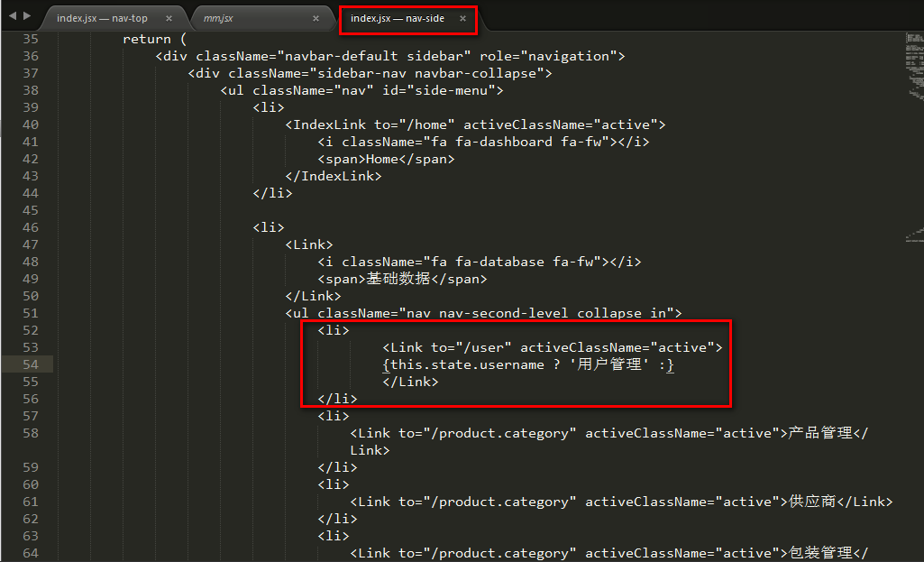924x562 pixels.
Task: Click the left tab-scroll arrow
Action: coord(12,16)
